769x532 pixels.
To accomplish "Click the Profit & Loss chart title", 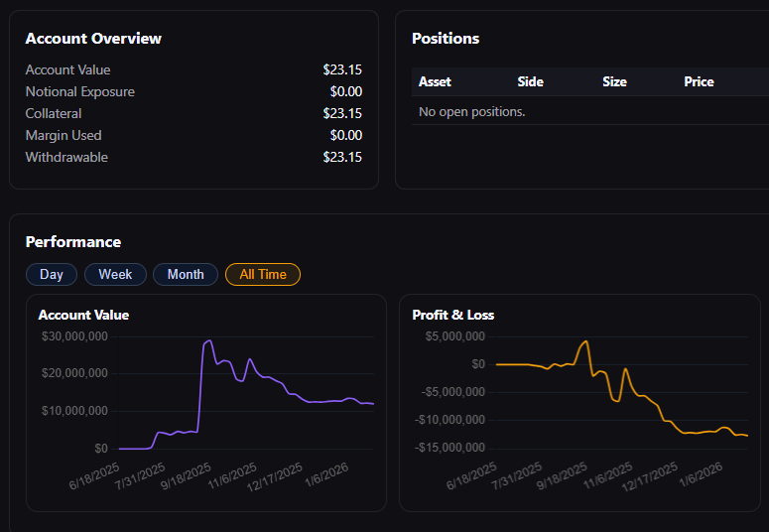I will (x=452, y=315).
